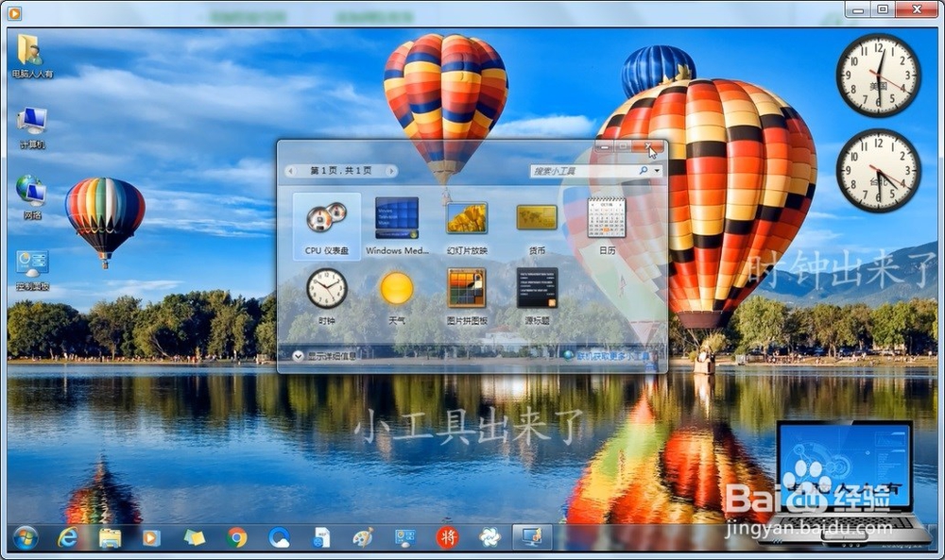Open the red 将 chess taskbar icon
This screenshot has height=560, width=945.
[447, 537]
